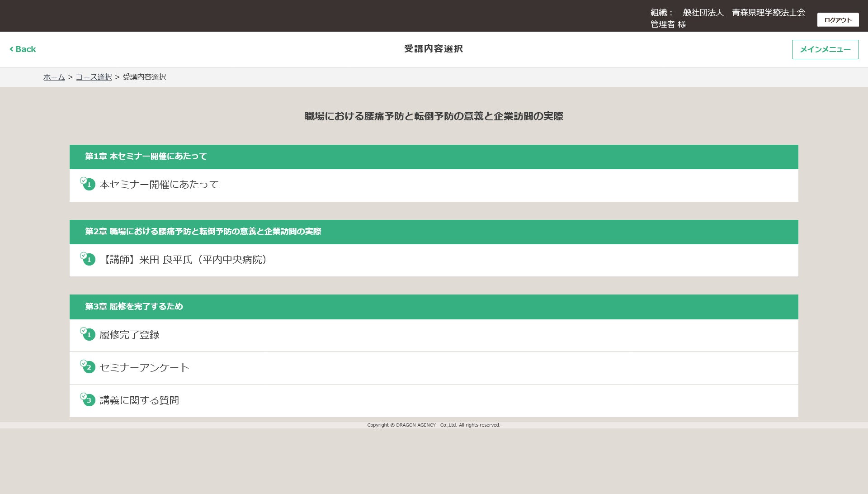Click the course title 職場における腰痛予防と転倒予防

coord(434,116)
